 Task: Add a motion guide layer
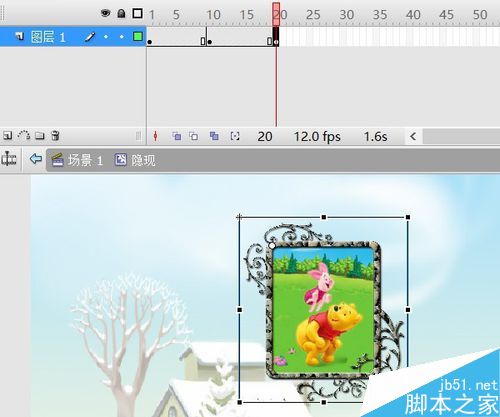click(x=24, y=135)
